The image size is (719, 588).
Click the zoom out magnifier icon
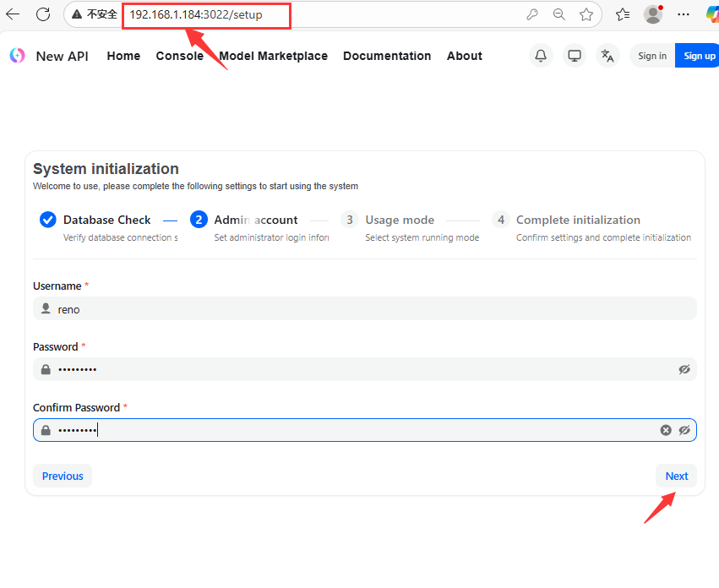click(x=559, y=14)
